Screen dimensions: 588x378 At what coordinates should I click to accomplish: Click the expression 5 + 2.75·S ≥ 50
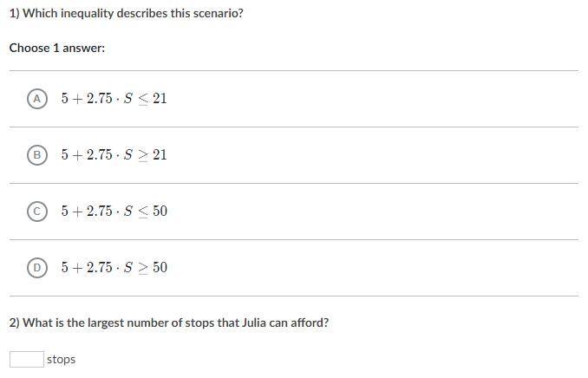pyautogui.click(x=114, y=267)
